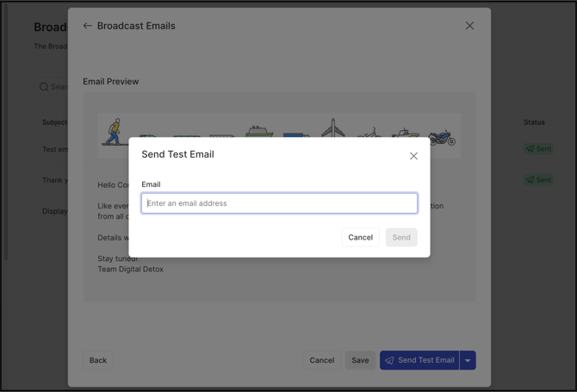Click Cancel in the bottom panel footer
577x392 pixels.
(321, 360)
